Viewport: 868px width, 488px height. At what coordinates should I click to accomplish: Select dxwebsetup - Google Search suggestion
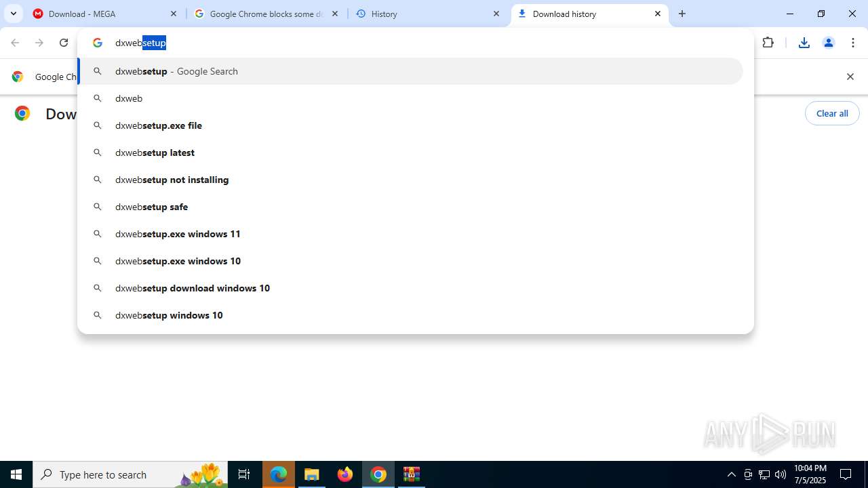point(410,71)
